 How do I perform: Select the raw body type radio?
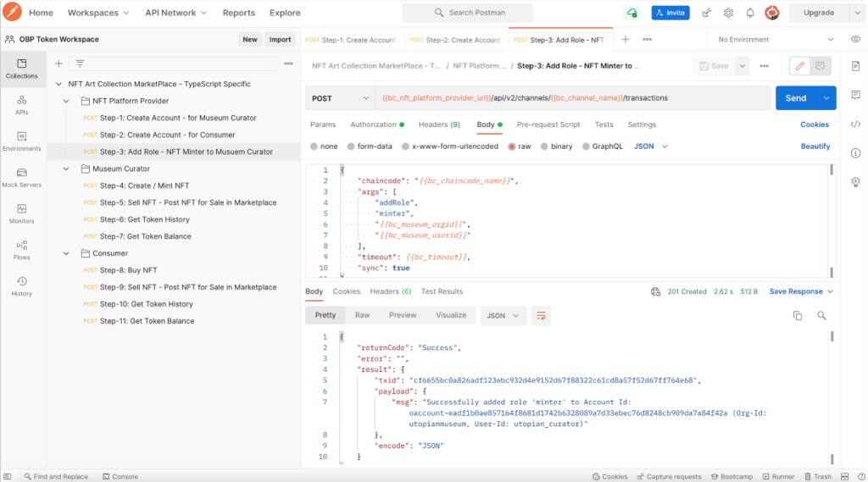click(511, 147)
